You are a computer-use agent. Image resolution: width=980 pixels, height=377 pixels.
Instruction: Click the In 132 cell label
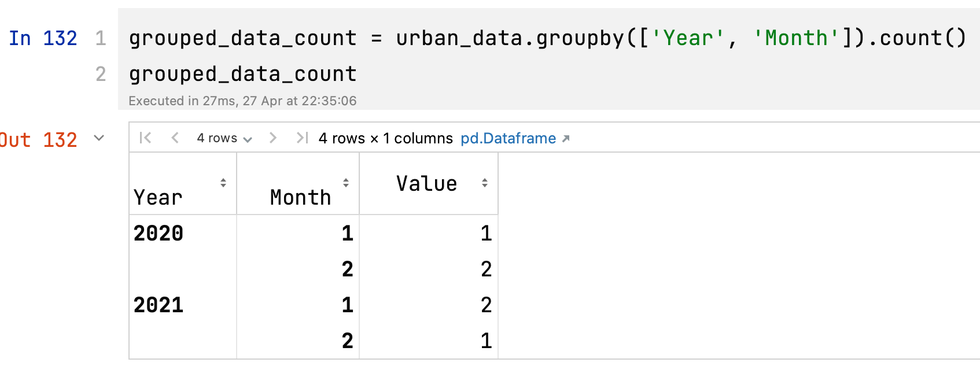(43, 38)
